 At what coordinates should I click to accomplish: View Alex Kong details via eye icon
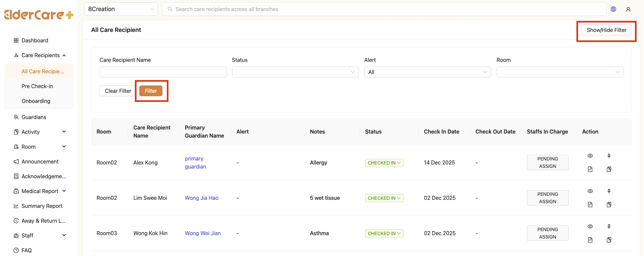point(590,156)
